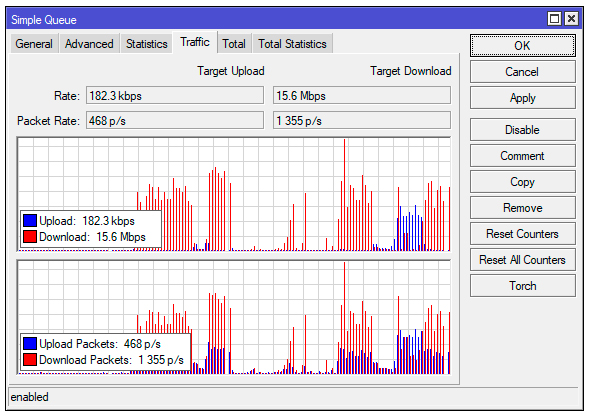Disable this simple queue
The height and width of the screenshot is (417, 590).
click(x=522, y=130)
